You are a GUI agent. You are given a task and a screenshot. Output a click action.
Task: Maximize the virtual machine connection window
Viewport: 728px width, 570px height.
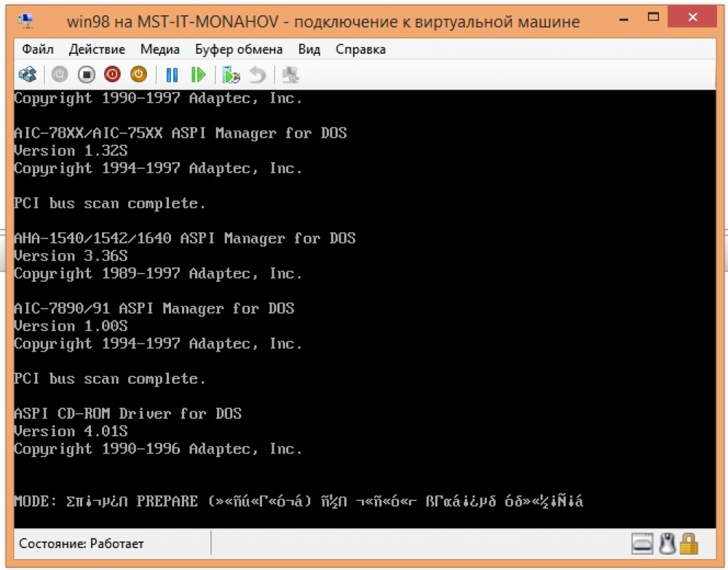pos(653,17)
